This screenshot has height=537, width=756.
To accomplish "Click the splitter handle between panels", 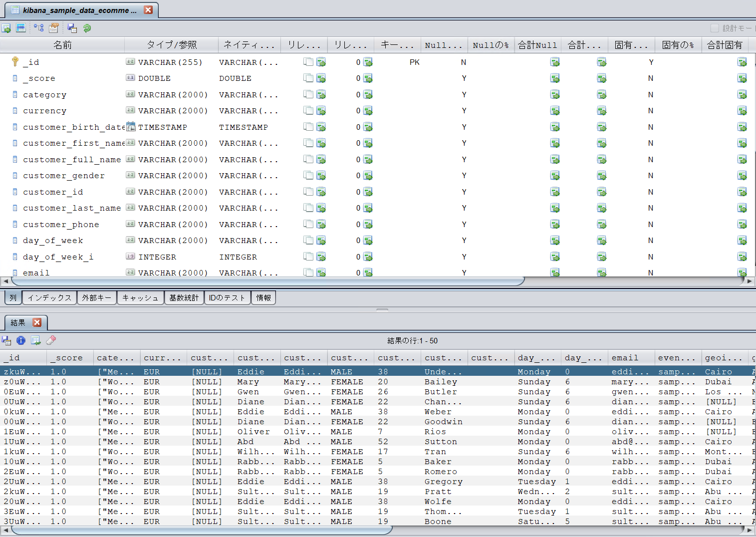I will (382, 310).
